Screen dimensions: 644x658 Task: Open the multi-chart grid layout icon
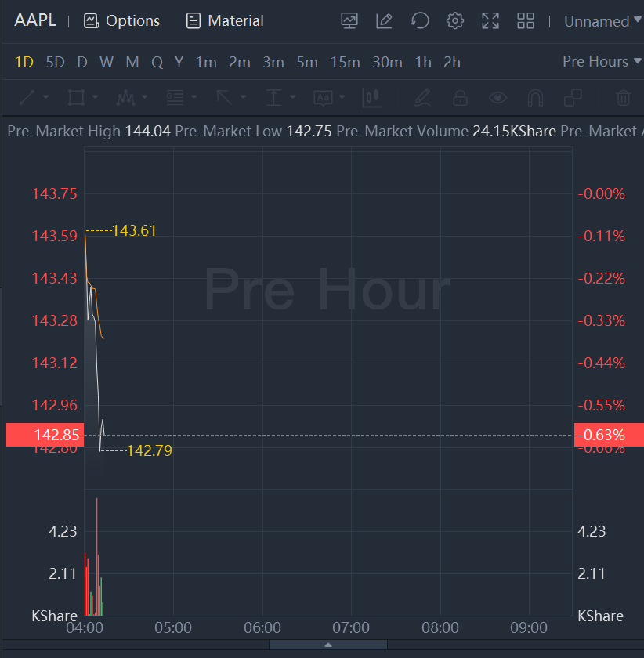tap(526, 21)
